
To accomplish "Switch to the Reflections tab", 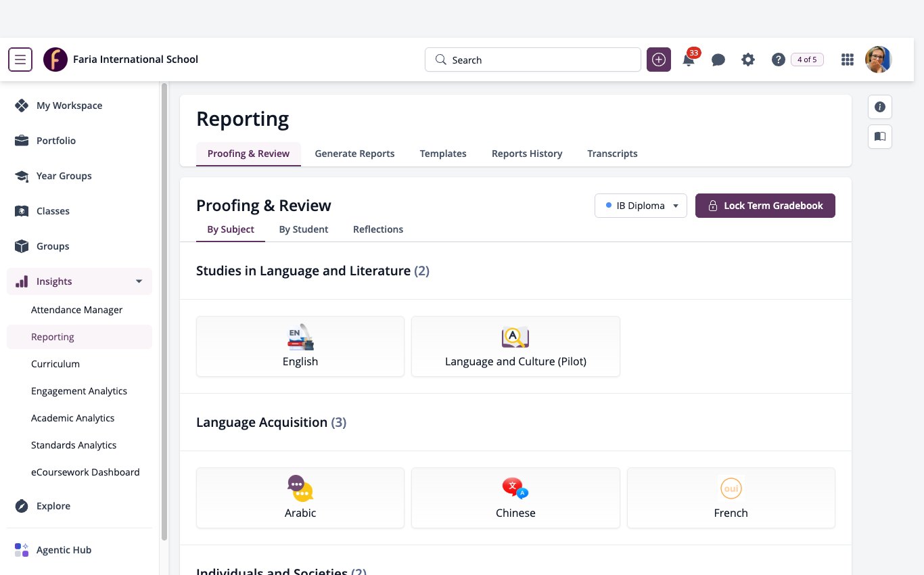I will [378, 229].
